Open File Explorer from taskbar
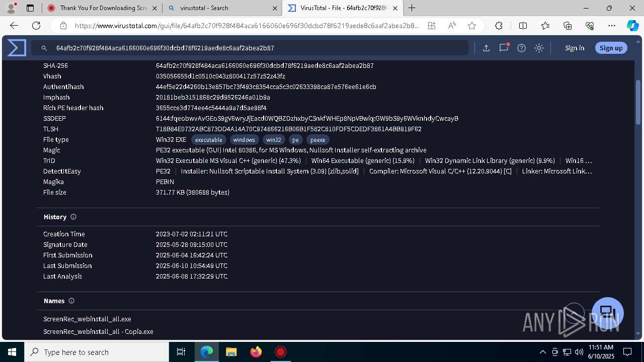This screenshot has width=644, height=362. click(x=231, y=352)
